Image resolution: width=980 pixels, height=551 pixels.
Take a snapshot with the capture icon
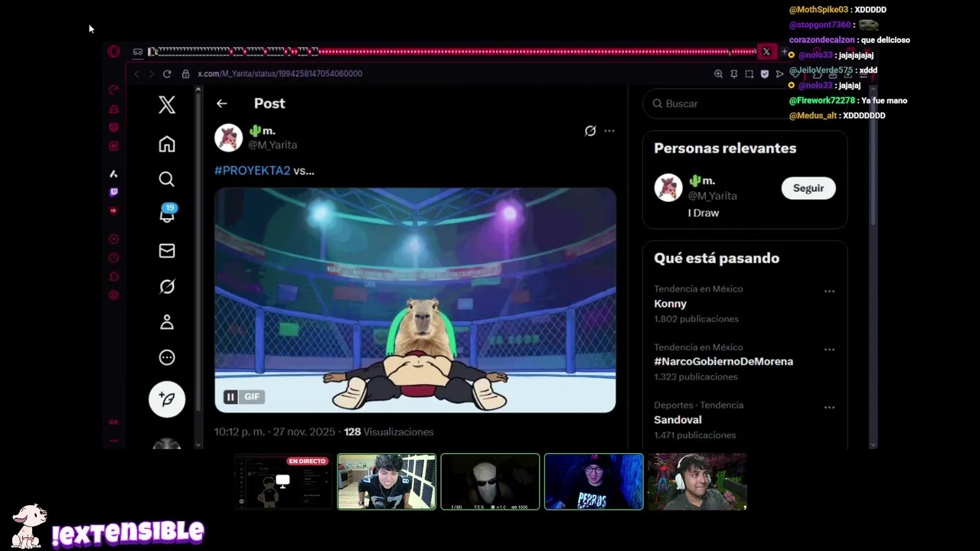click(x=749, y=74)
